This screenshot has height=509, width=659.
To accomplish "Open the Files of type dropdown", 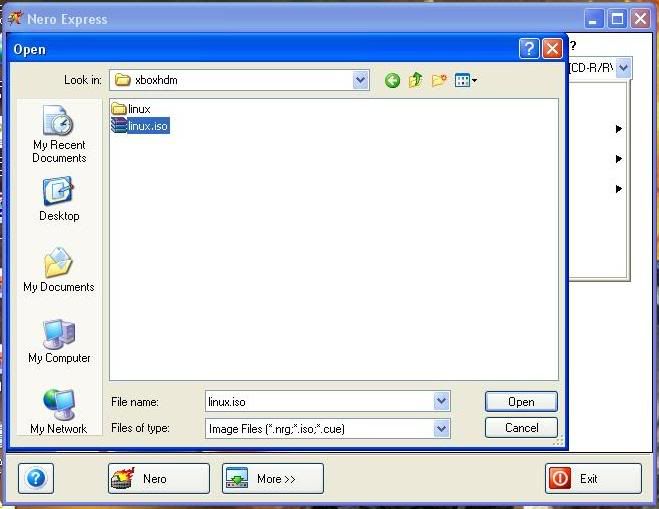I will click(x=442, y=428).
